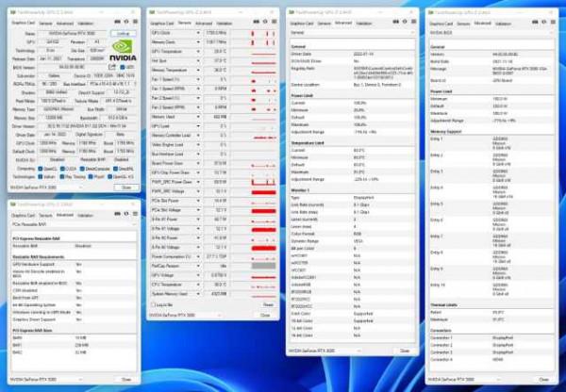Toggle the OpenCL checkbox
This screenshot has height=392, width=566.
pyautogui.click(x=41, y=169)
